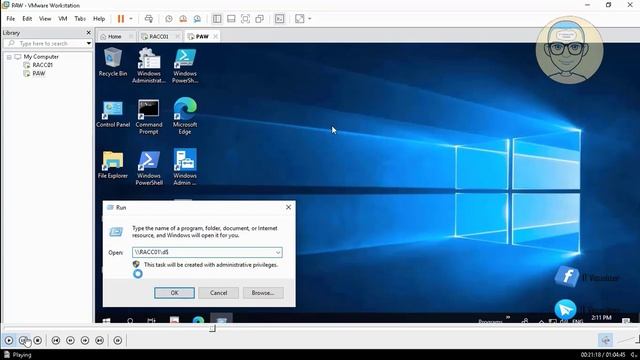640x360 pixels.
Task: Click the playback position slider handle
Action: tap(212, 328)
